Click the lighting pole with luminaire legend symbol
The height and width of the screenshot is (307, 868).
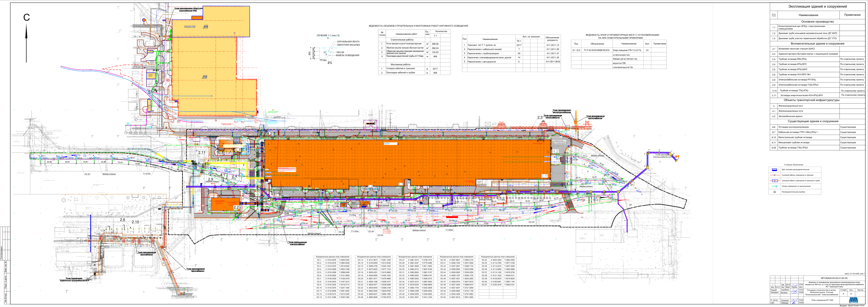774,186
